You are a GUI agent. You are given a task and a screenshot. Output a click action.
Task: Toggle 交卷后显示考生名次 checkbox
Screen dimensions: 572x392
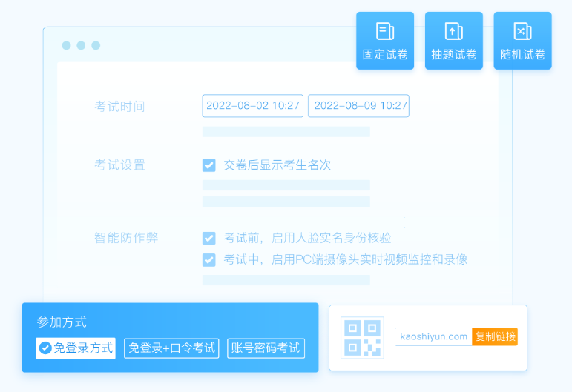209,165
